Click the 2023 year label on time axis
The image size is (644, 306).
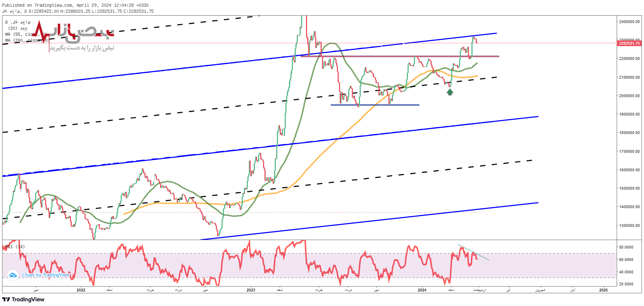click(251, 290)
